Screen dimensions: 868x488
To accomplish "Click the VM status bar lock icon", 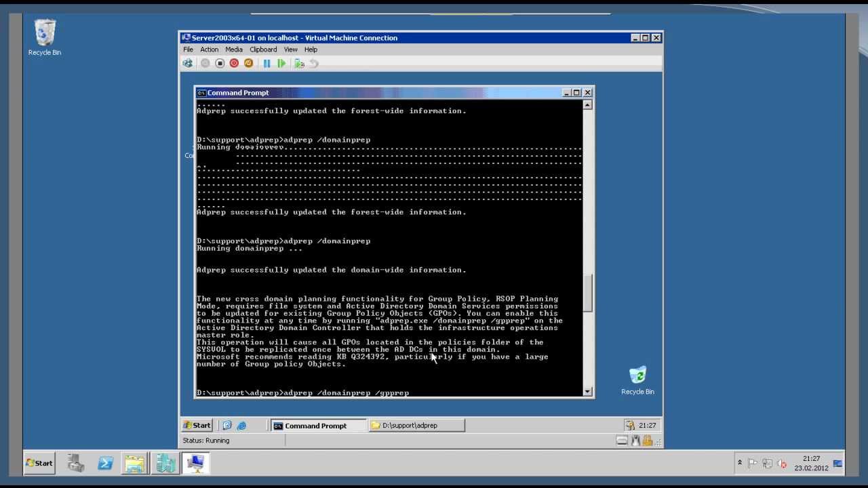I will pyautogui.click(x=647, y=441).
